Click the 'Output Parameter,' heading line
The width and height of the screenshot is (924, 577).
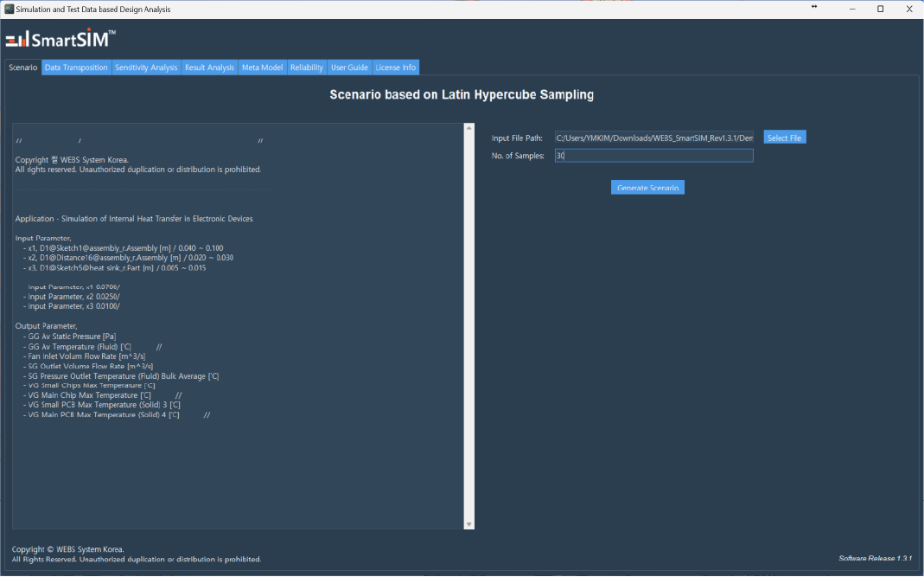(x=46, y=325)
